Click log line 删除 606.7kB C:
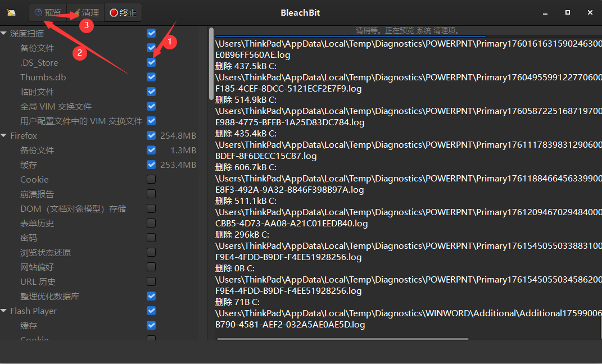This screenshot has width=602, height=364. pos(246,167)
